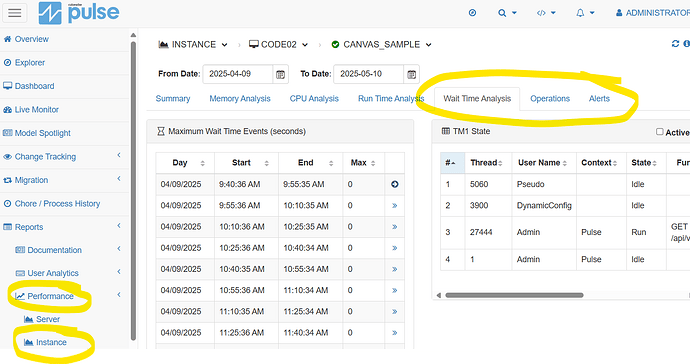Click the arrow on 11:10:35 AM row
This screenshot has width=690, height=364.
(395, 311)
